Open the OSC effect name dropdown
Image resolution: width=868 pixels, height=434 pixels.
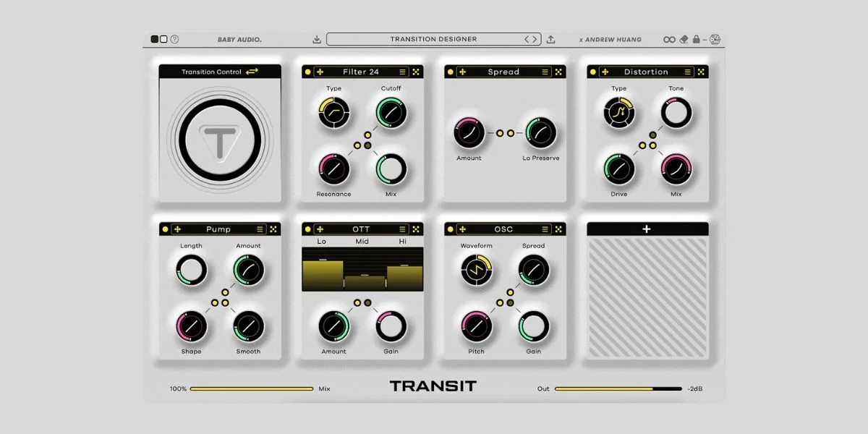pos(503,229)
